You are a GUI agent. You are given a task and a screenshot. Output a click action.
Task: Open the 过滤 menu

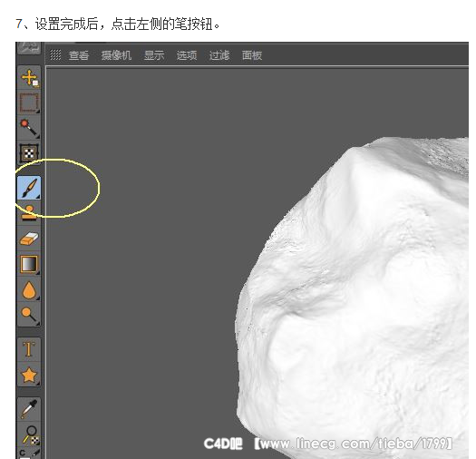click(219, 55)
